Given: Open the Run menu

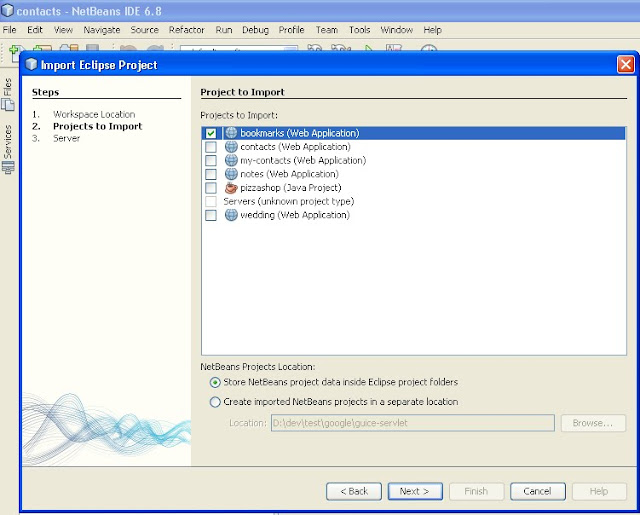Looking at the screenshot, I should click(224, 30).
